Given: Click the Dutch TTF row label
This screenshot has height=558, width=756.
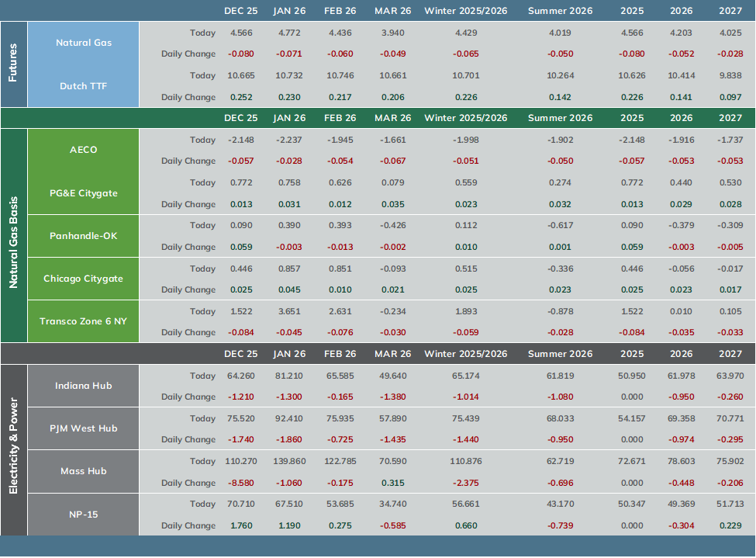Looking at the screenshot, I should (x=84, y=86).
